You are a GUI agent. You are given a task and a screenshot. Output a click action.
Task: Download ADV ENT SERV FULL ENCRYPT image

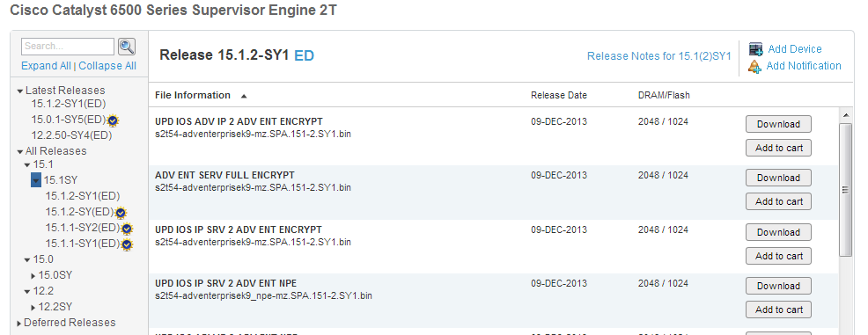(x=778, y=178)
